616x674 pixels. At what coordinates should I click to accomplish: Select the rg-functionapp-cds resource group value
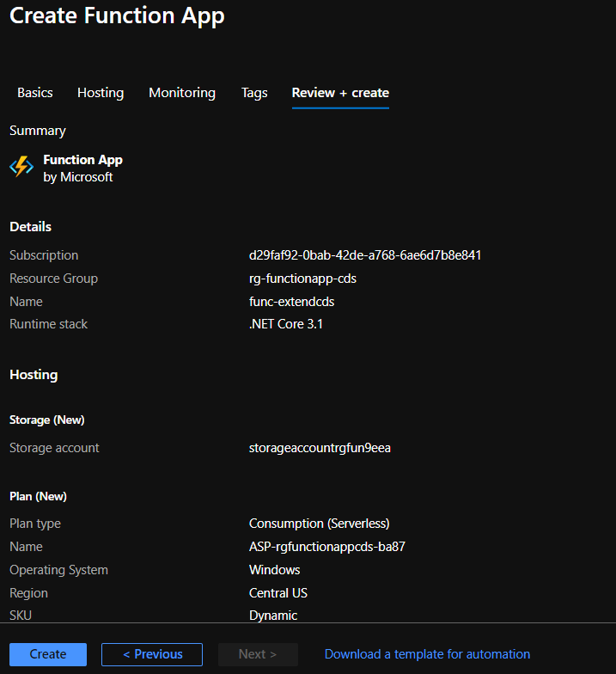tap(302, 279)
